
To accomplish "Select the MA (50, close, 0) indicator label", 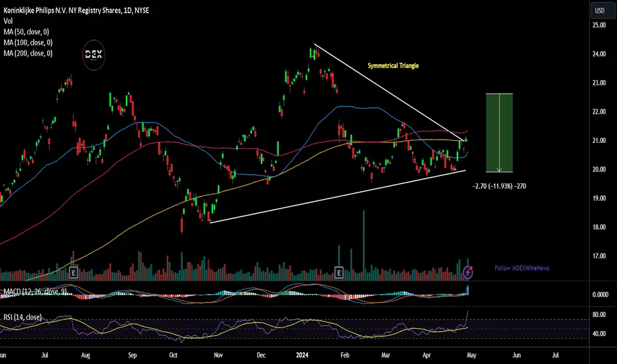I will click(26, 32).
